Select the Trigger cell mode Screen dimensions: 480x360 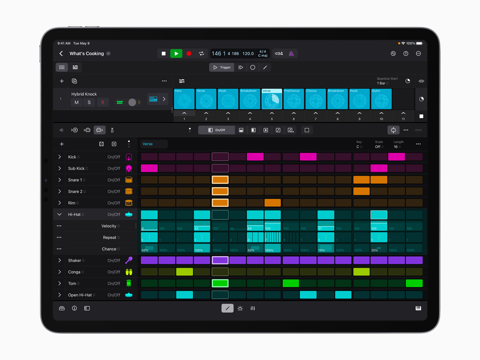[x=222, y=67]
